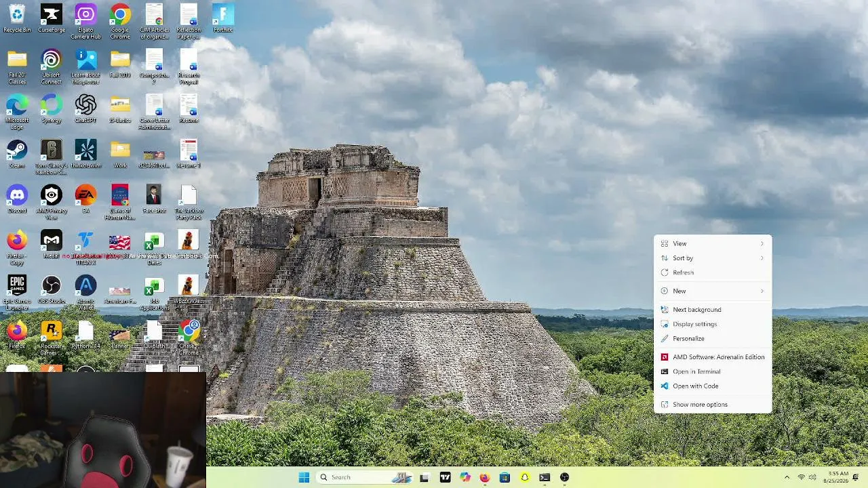Open Display settings from context menu
The width and height of the screenshot is (868, 488).
(x=713, y=324)
